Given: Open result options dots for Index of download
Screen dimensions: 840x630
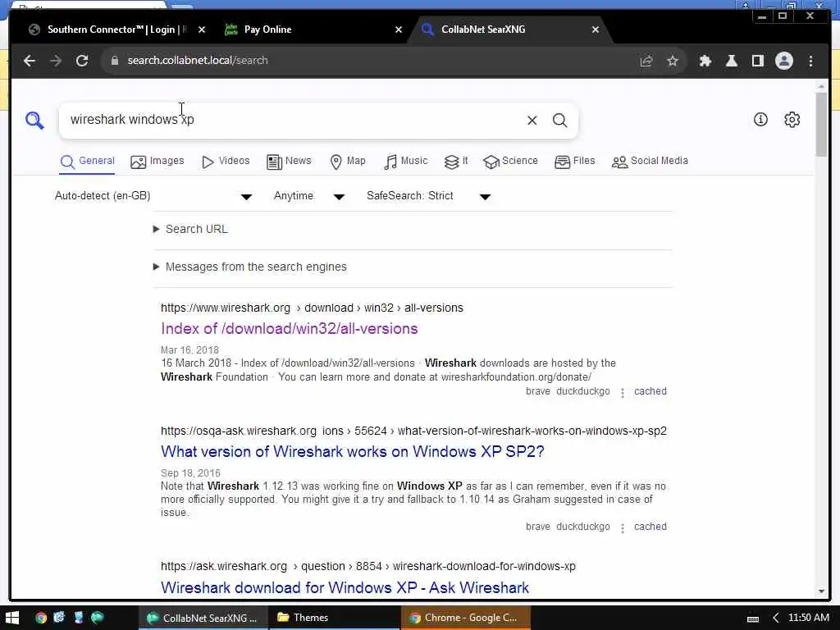Looking at the screenshot, I should click(622, 393).
